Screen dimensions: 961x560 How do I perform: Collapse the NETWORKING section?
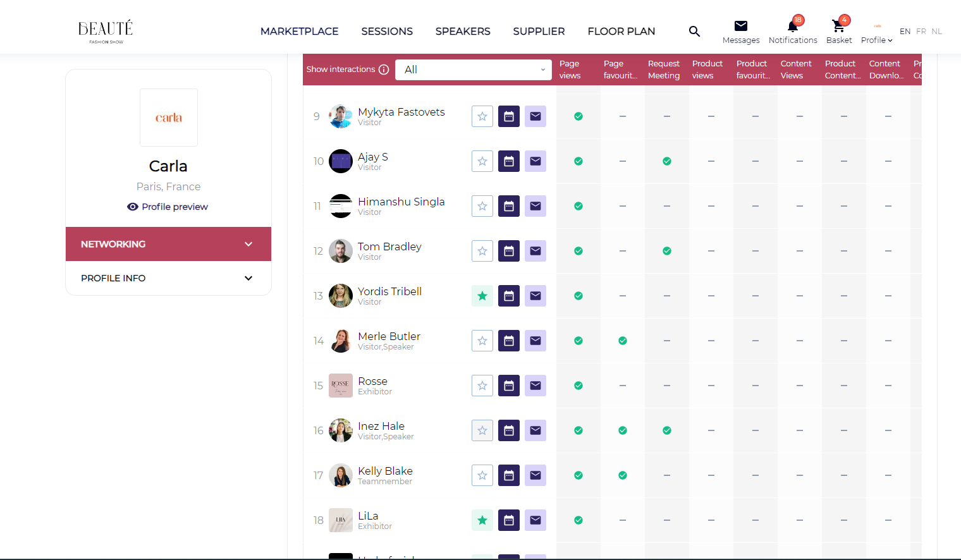[168, 244]
